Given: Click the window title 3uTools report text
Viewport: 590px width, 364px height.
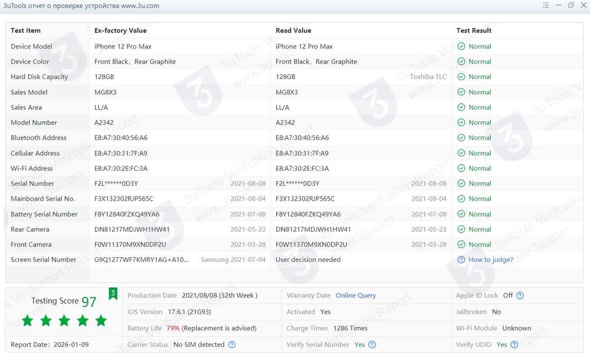Looking at the screenshot, I should [81, 6].
